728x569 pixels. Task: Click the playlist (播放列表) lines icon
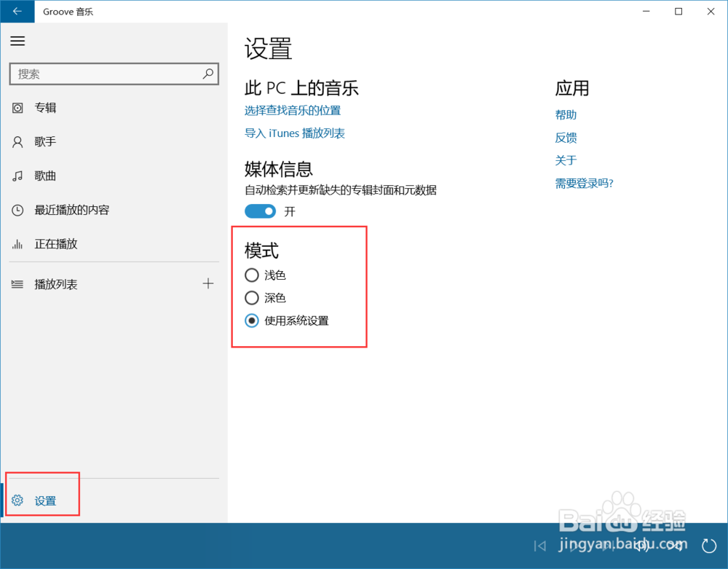[x=17, y=284]
